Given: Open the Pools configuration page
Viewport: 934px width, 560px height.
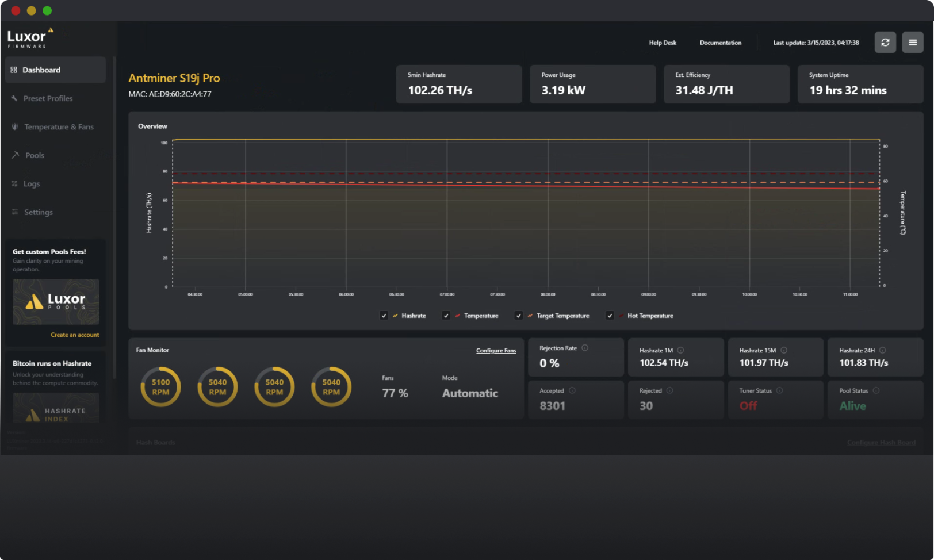Looking at the screenshot, I should click(35, 155).
